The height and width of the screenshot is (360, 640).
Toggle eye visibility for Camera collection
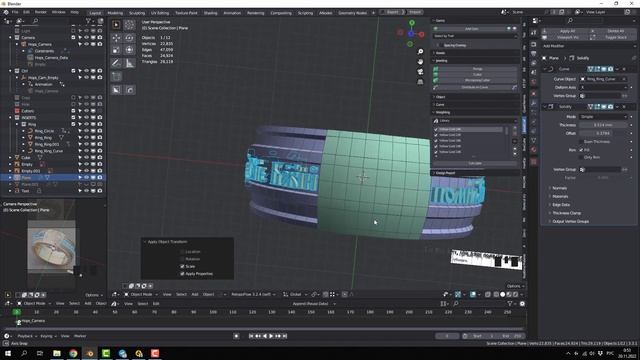87,37
